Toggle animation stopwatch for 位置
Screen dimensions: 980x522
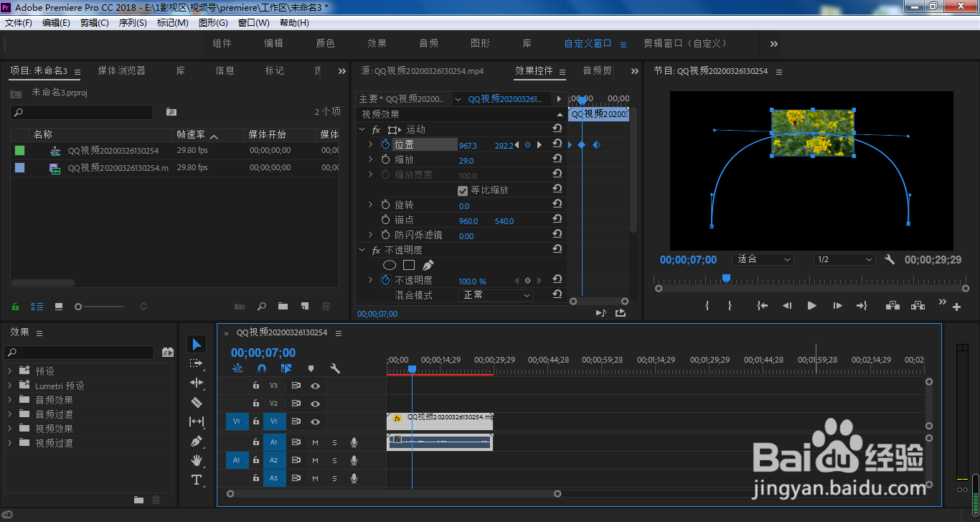tap(386, 144)
